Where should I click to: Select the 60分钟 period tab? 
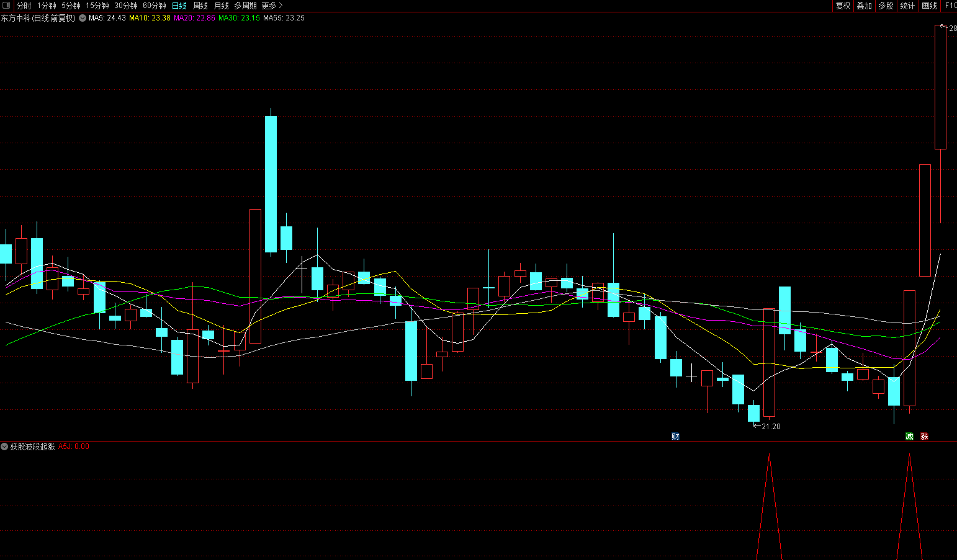(155, 6)
